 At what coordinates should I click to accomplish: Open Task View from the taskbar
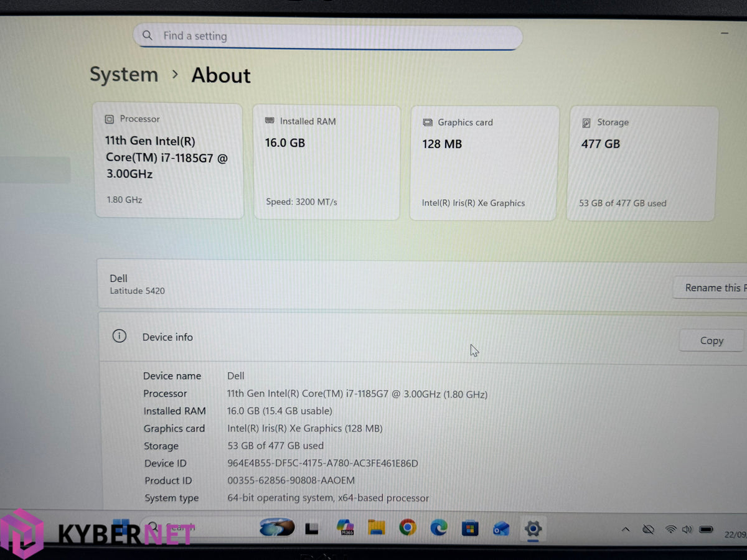coord(312,529)
